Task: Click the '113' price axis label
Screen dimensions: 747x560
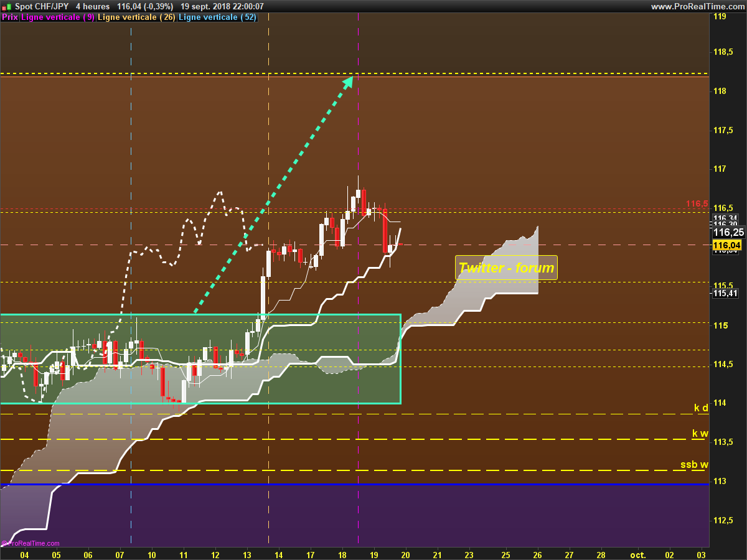Action: [720, 482]
